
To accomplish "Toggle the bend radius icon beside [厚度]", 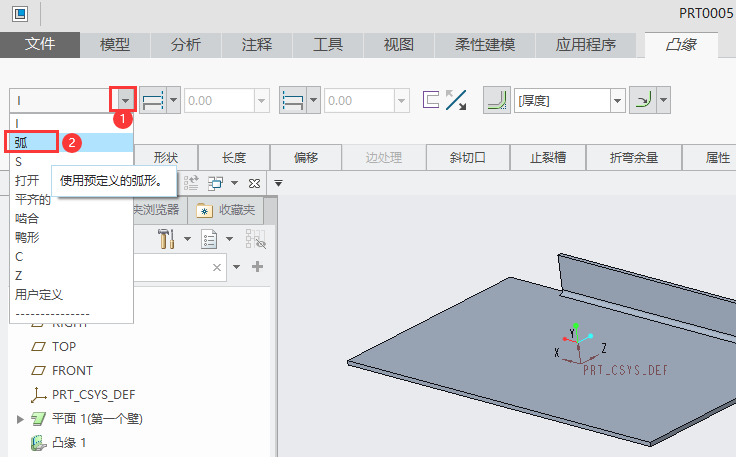I will (x=497, y=100).
